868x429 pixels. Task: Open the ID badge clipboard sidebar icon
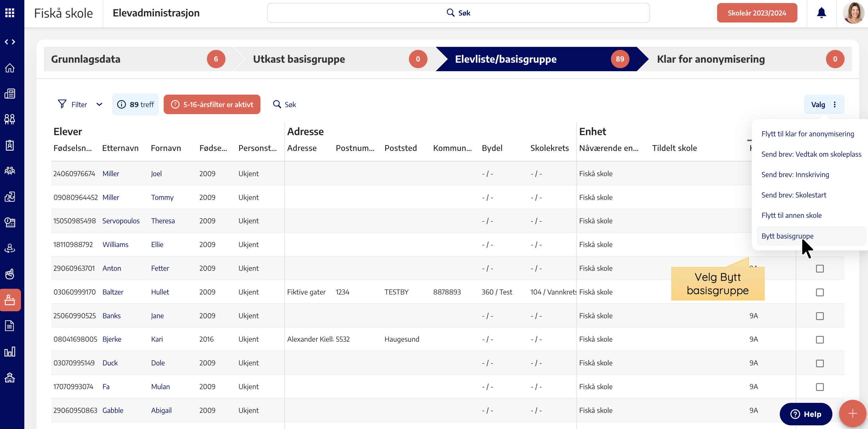(10, 145)
